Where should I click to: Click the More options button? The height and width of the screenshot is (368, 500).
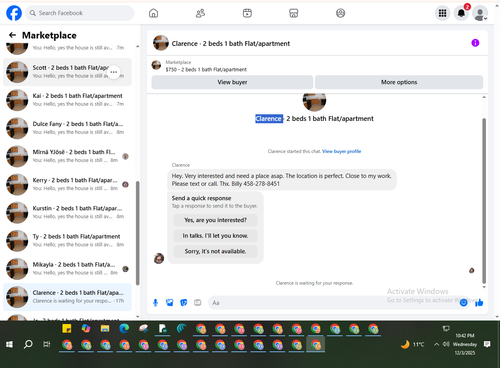[x=399, y=82]
